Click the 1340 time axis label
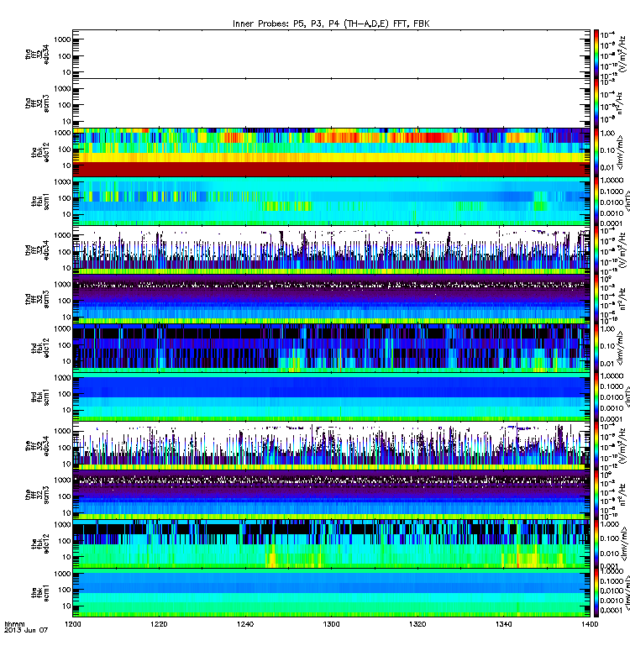The image size is (630, 672). [503, 624]
